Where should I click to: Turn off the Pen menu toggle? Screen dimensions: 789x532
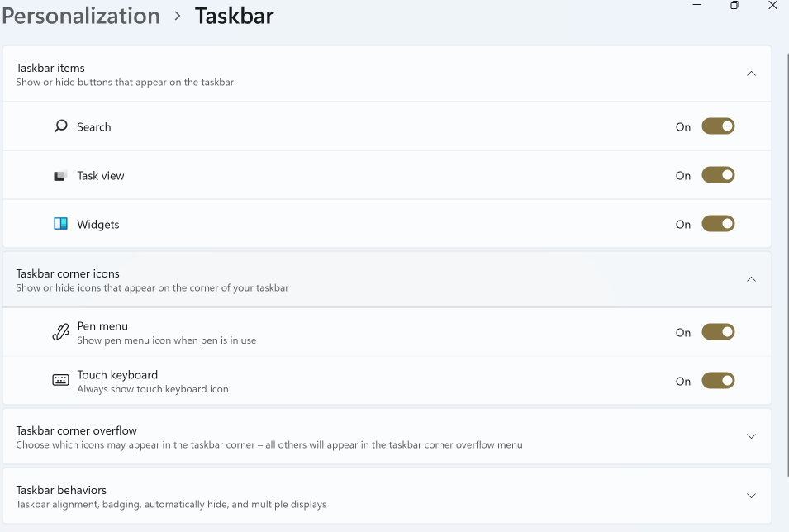tap(718, 331)
